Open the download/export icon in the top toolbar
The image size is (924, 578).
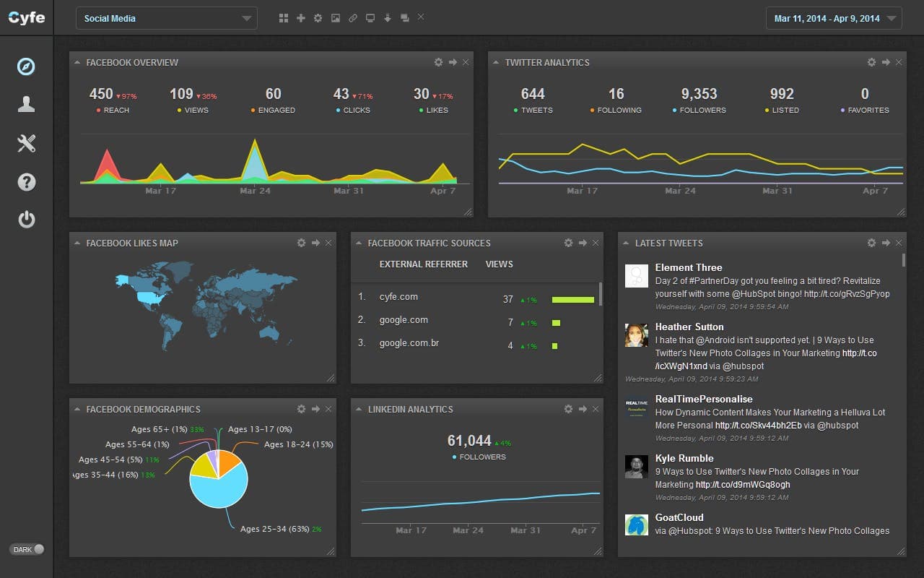(388, 17)
